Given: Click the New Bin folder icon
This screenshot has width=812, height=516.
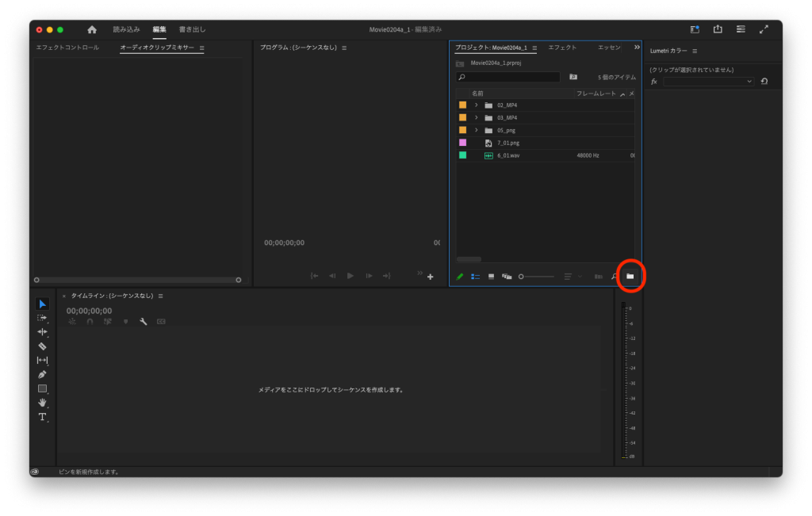Looking at the screenshot, I should pos(630,277).
